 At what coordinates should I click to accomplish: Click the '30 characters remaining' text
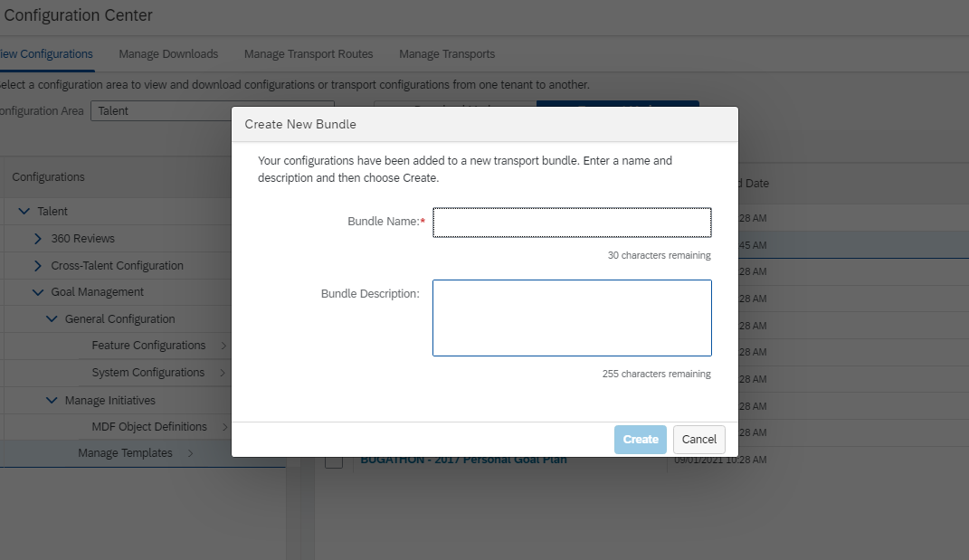tap(659, 255)
